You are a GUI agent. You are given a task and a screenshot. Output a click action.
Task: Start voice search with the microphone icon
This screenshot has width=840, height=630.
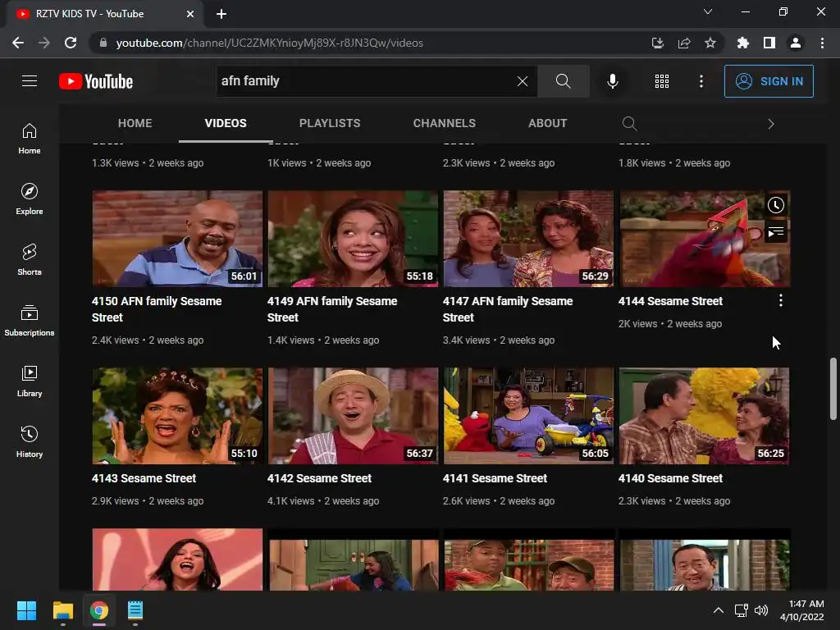tap(612, 81)
